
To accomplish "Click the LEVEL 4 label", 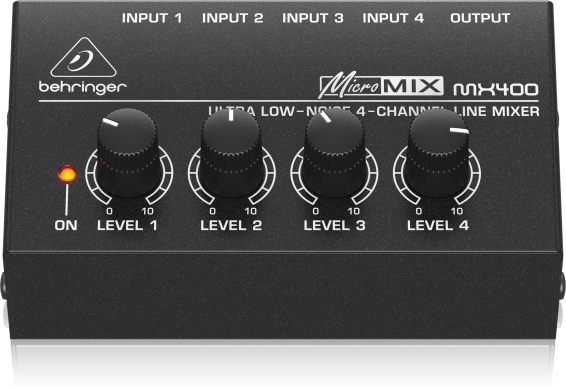I will 438,225.
